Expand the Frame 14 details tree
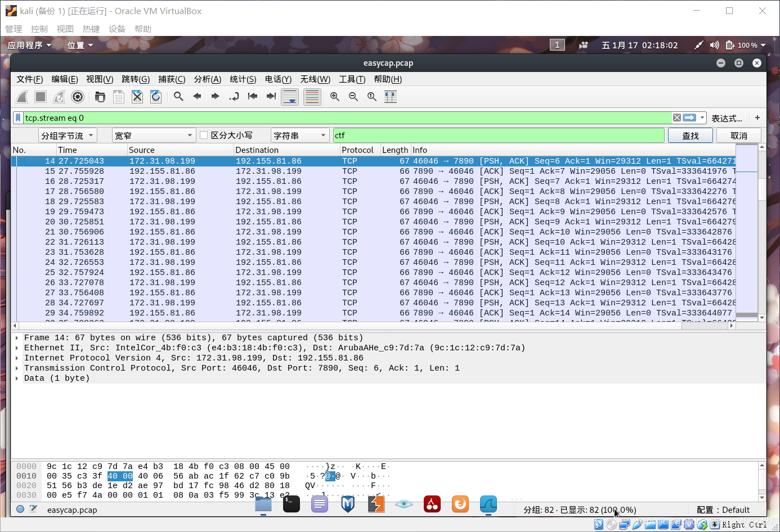 pos(17,338)
